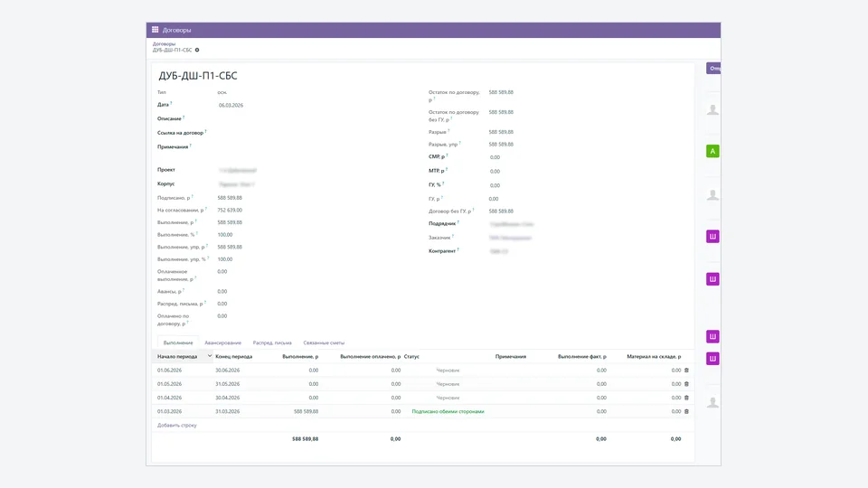Delete the row starting 01.04.2026
Screen dimensions: 868x488
coord(686,398)
